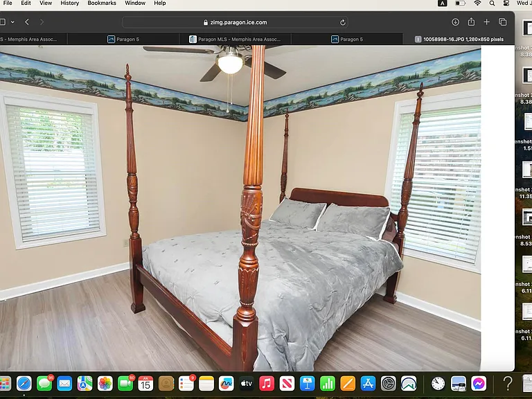Switch to the Paragon 5 tab adjacent to the JPG tab
This screenshot has width=532, height=399.
[x=347, y=39]
